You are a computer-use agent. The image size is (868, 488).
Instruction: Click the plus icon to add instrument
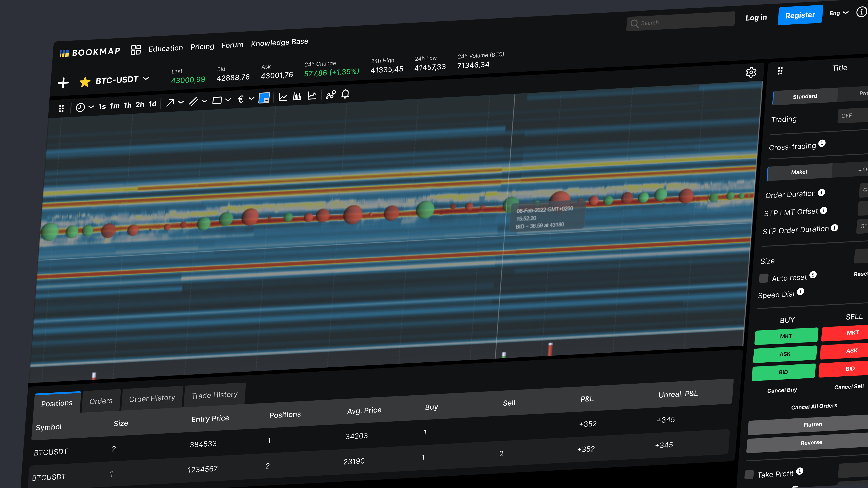[63, 83]
